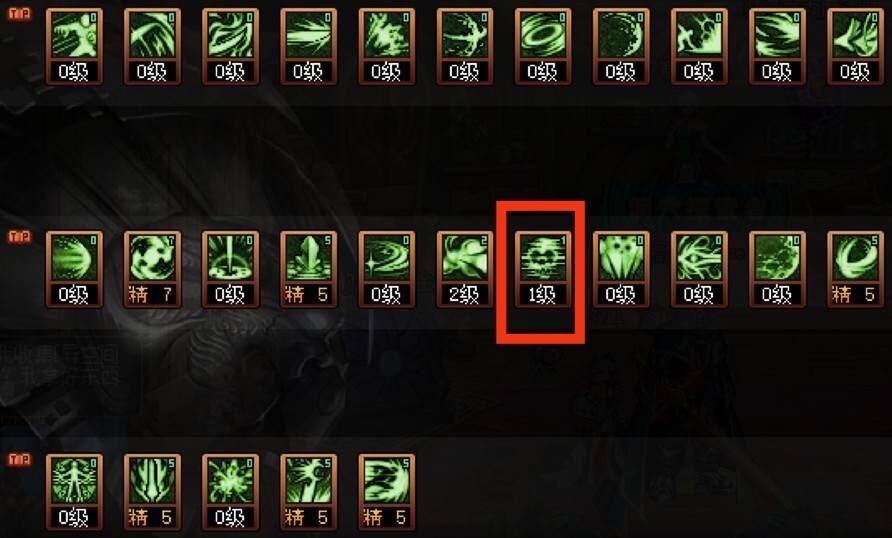Click the spinning ring vortex skill in top row
The image size is (892, 538).
coord(543,47)
